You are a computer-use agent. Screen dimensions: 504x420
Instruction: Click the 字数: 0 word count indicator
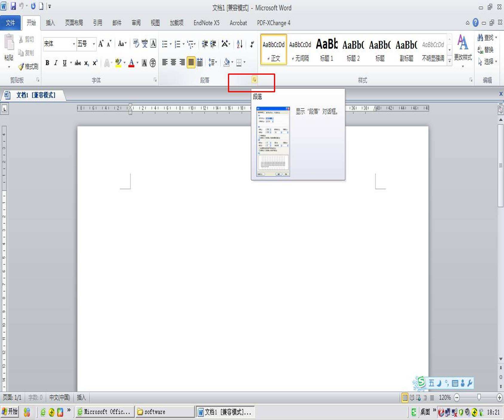(x=35, y=398)
